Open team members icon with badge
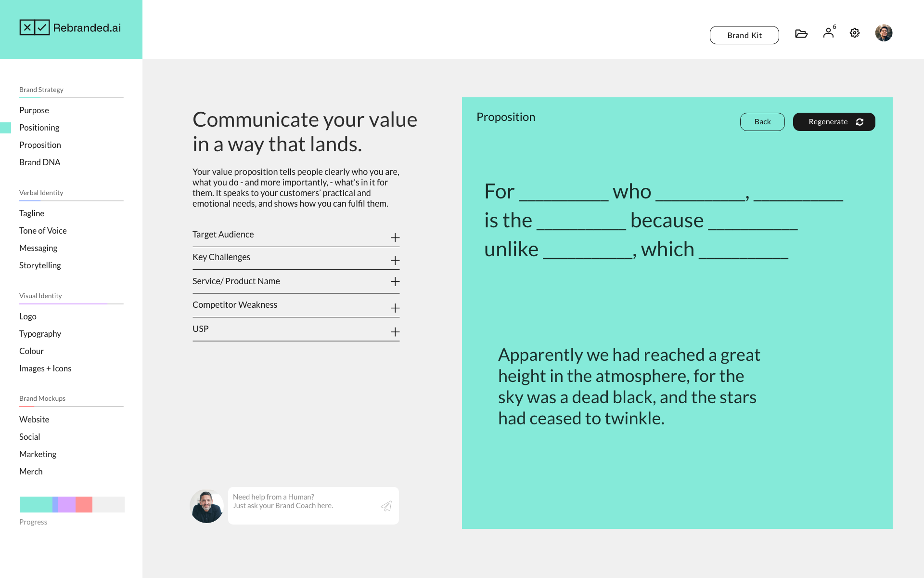This screenshot has width=924, height=578. tap(829, 32)
